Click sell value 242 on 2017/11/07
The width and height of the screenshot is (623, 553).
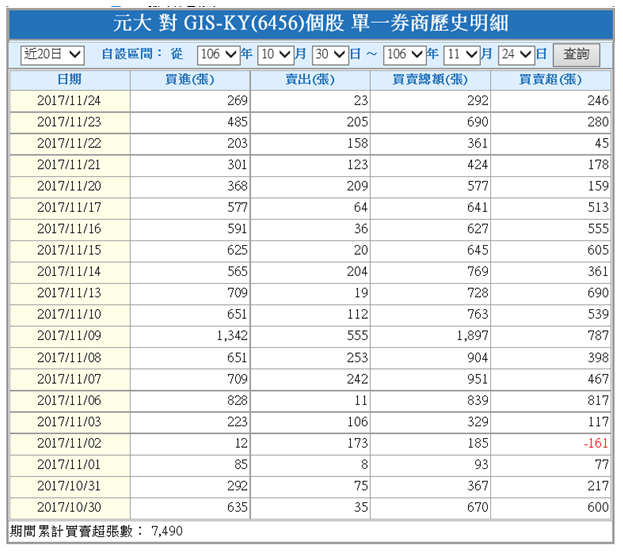(358, 379)
